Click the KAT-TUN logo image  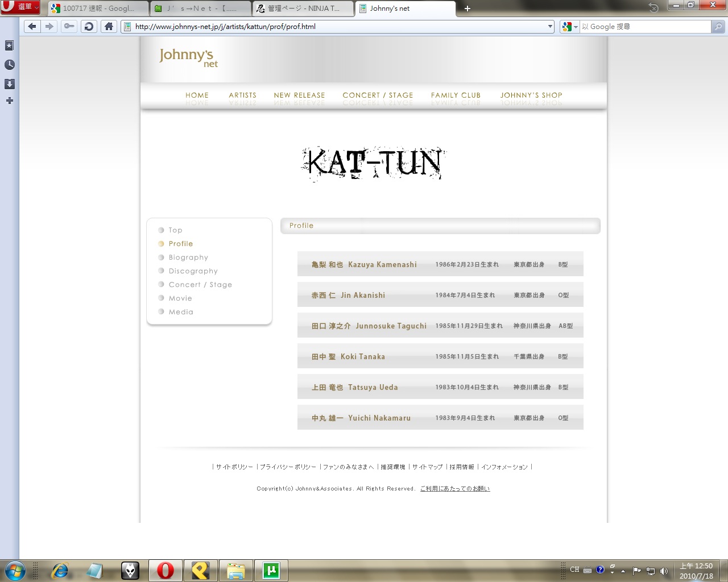click(x=374, y=164)
